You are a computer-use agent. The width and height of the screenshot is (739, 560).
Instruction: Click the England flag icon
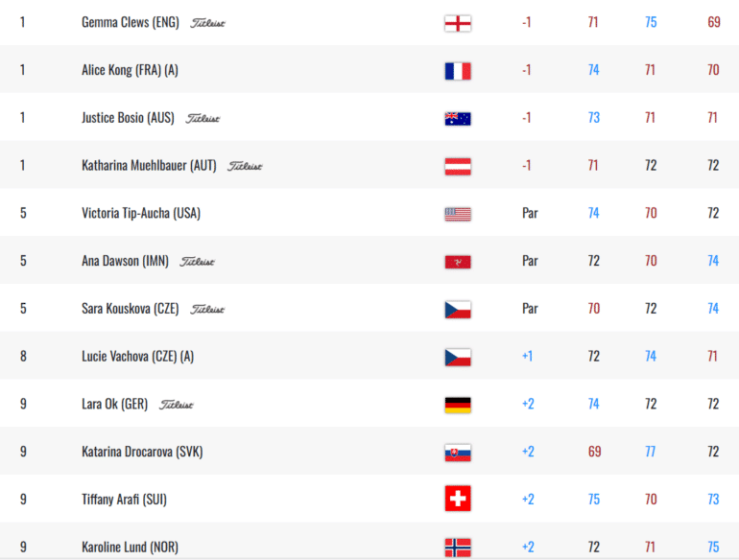[x=458, y=23]
